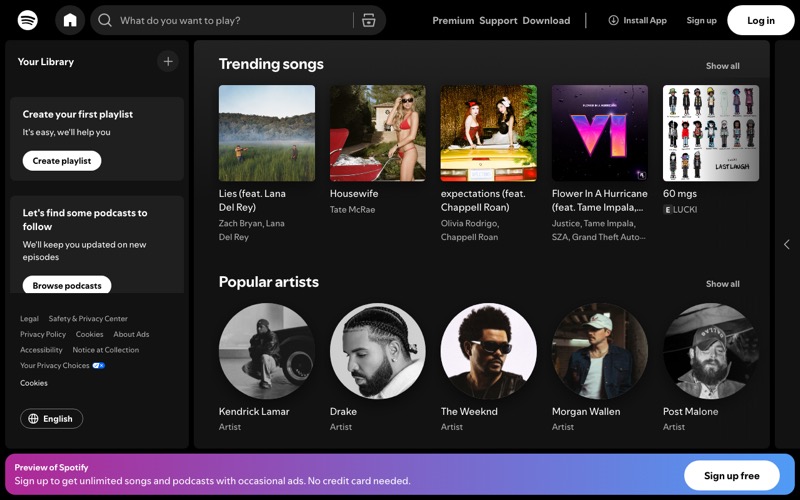
Task: Open Drake artist photo
Action: click(x=378, y=351)
